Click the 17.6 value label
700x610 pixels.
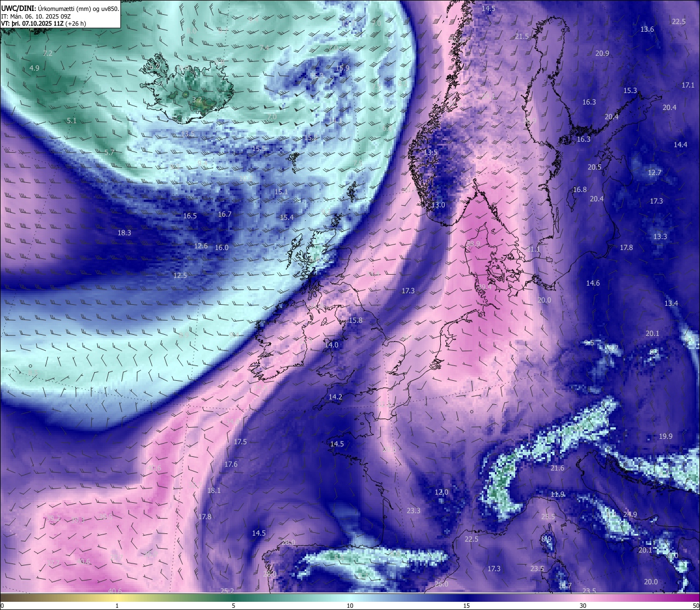pyautogui.click(x=231, y=464)
